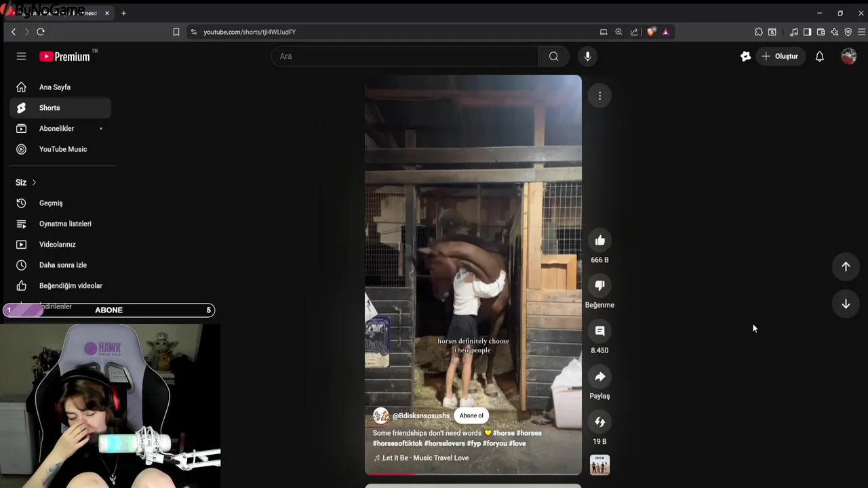Click the Oluştur create button
This screenshot has height=488, width=868.
[x=780, y=56]
